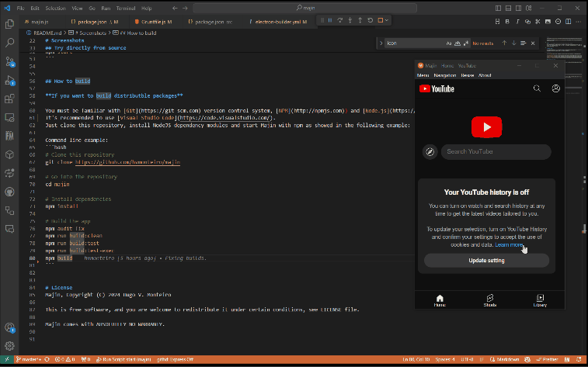This screenshot has height=367, width=588.
Task: Open the debug stop button dropdown arrow
Action: [x=388, y=19]
